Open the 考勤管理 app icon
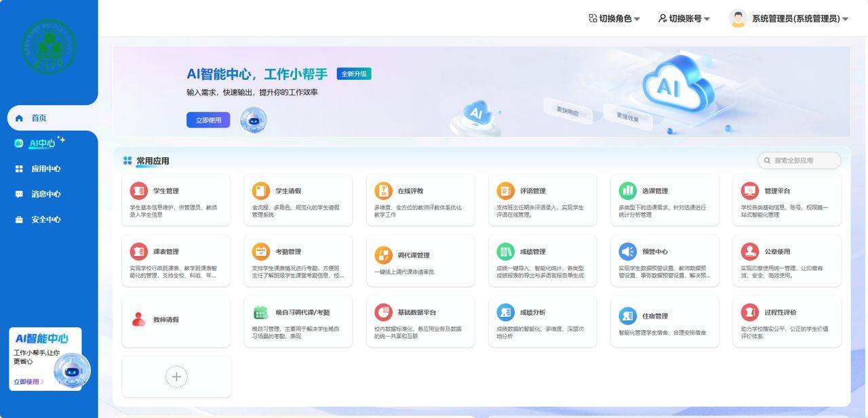Screen dimensions: 868x418 (261, 251)
